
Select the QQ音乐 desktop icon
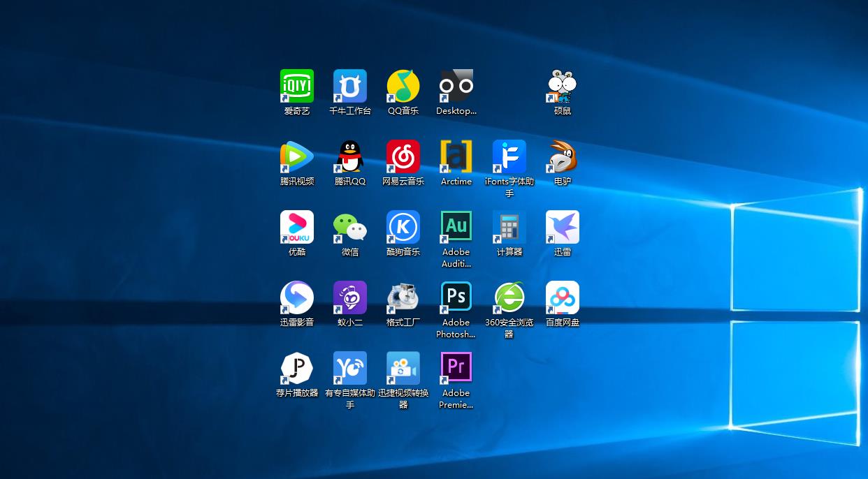(x=403, y=86)
